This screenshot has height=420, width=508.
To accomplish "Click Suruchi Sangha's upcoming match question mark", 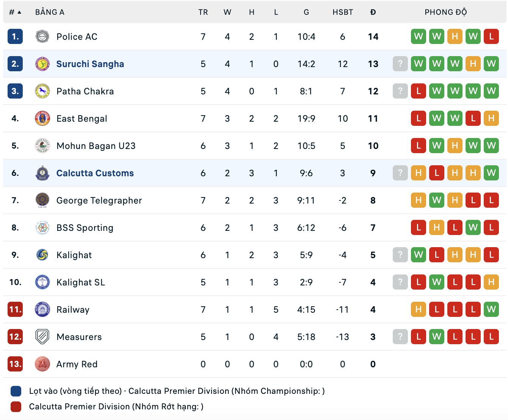I will (x=400, y=64).
